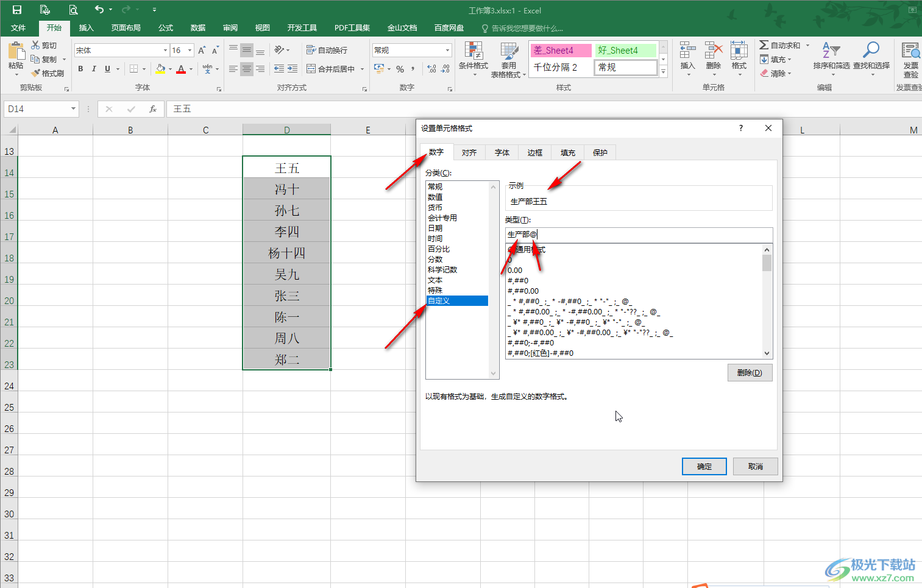Expand the Clear (清除) dropdown
This screenshot has width=922, height=588.
(x=790, y=73)
